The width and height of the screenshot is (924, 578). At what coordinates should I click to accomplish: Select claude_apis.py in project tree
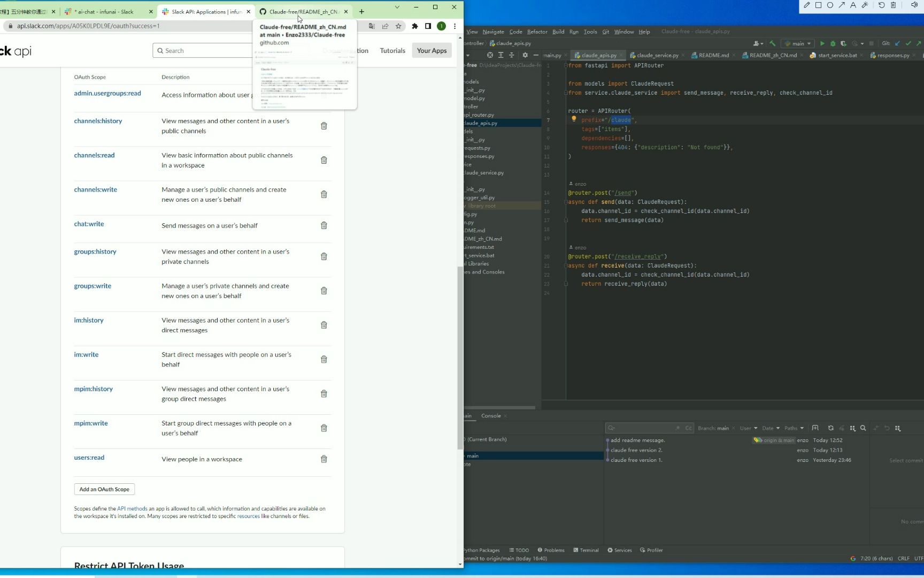[481, 123]
